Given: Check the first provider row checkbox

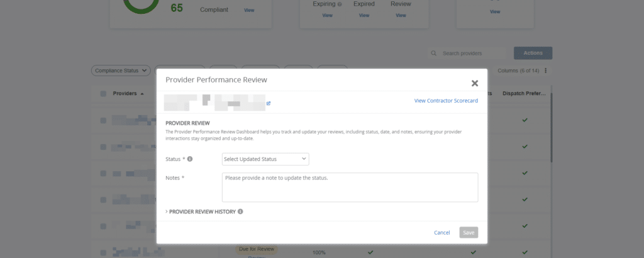Looking at the screenshot, I should [x=103, y=120].
